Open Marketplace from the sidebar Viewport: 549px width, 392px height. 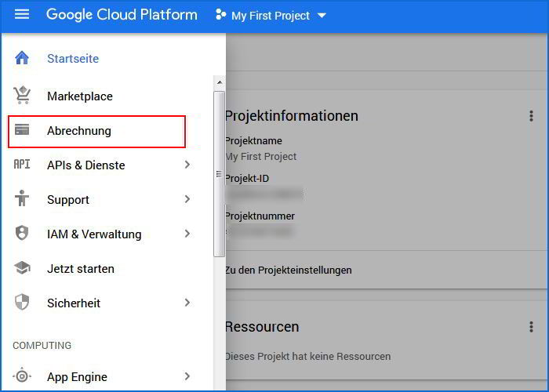80,96
